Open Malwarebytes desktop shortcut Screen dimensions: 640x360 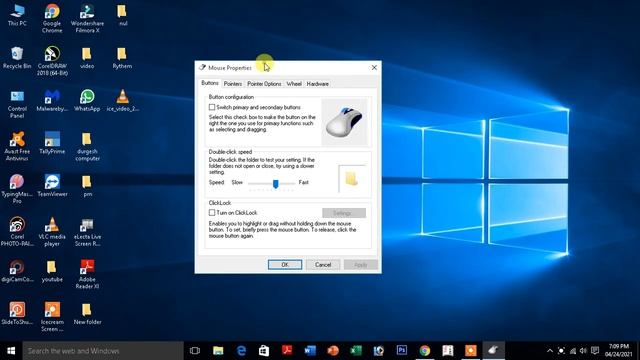(x=52, y=100)
